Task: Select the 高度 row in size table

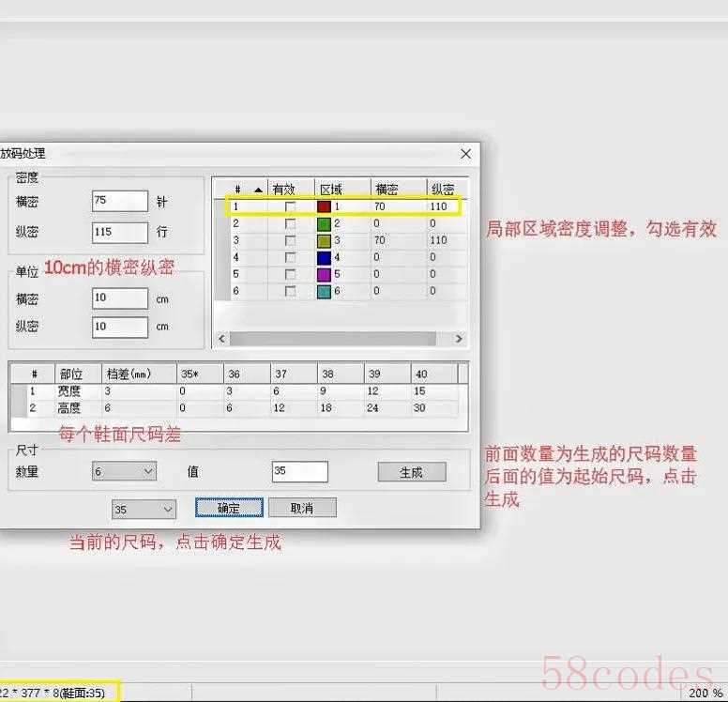Action: pyautogui.click(x=69, y=408)
